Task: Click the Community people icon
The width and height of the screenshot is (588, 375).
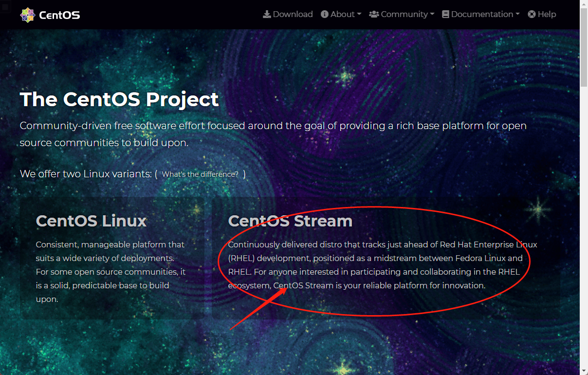Action: (x=374, y=14)
